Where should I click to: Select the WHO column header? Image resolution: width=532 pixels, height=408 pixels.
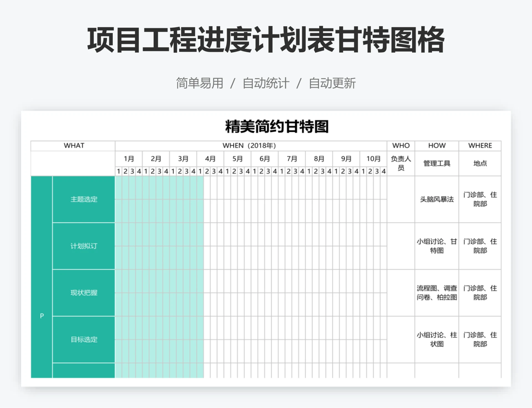coord(400,146)
